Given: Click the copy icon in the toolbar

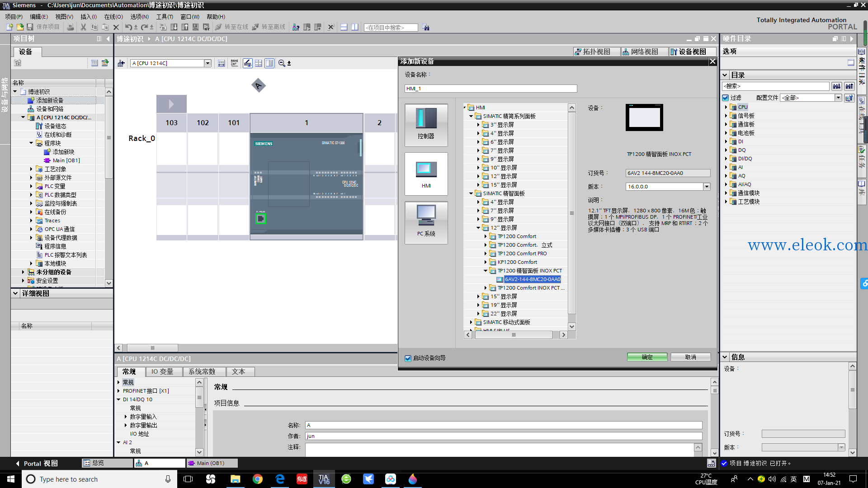Looking at the screenshot, I should coord(94,27).
